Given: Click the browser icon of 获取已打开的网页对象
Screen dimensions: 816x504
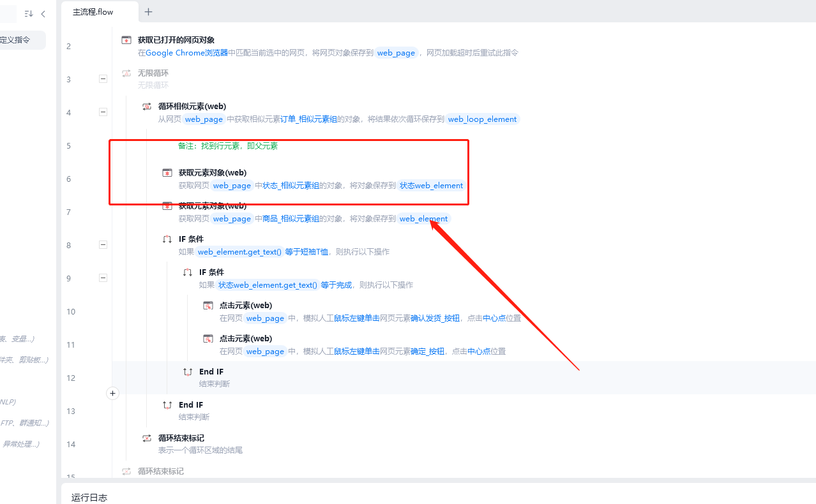Looking at the screenshot, I should click(x=126, y=40).
